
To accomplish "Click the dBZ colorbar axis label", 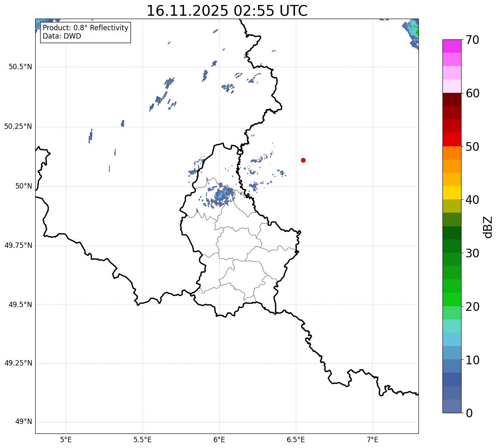I will [x=488, y=226].
